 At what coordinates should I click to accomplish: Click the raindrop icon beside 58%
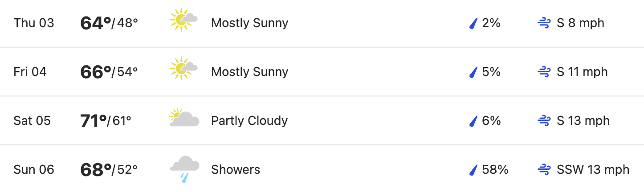pyautogui.click(x=473, y=170)
